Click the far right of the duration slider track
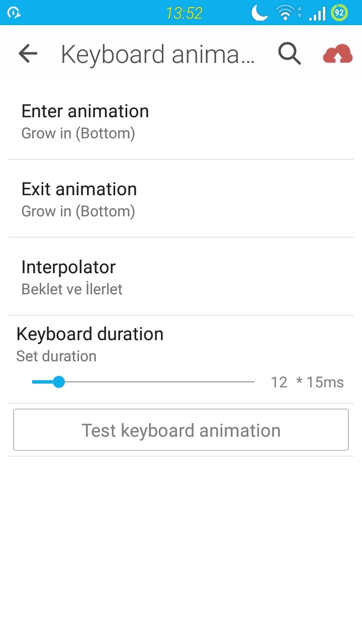362x644 pixels. [251, 382]
